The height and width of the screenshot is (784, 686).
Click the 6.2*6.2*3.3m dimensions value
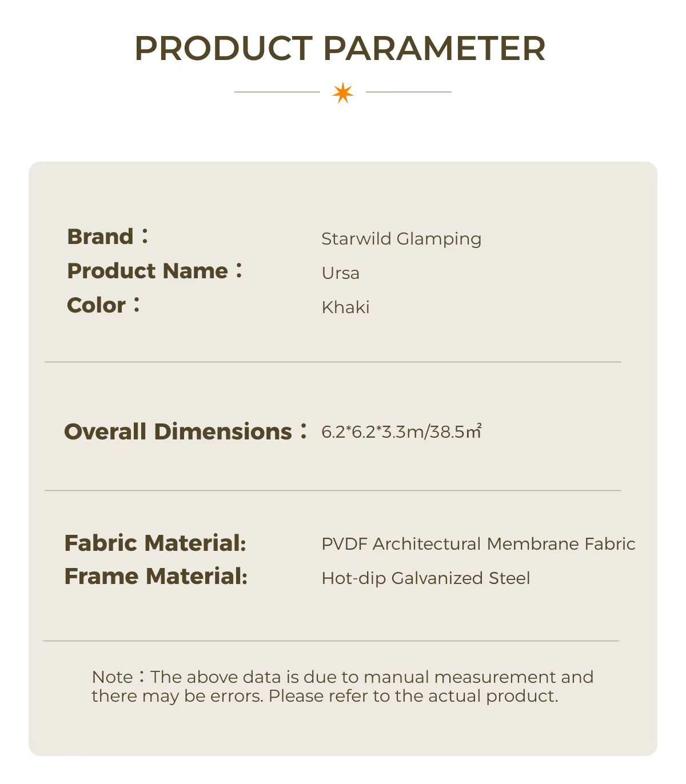pyautogui.click(x=401, y=431)
